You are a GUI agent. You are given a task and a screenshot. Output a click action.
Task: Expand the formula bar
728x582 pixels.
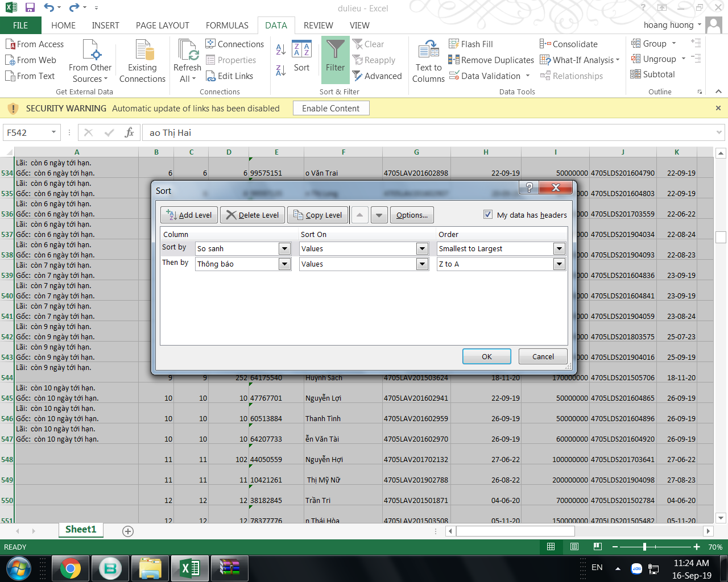719,132
